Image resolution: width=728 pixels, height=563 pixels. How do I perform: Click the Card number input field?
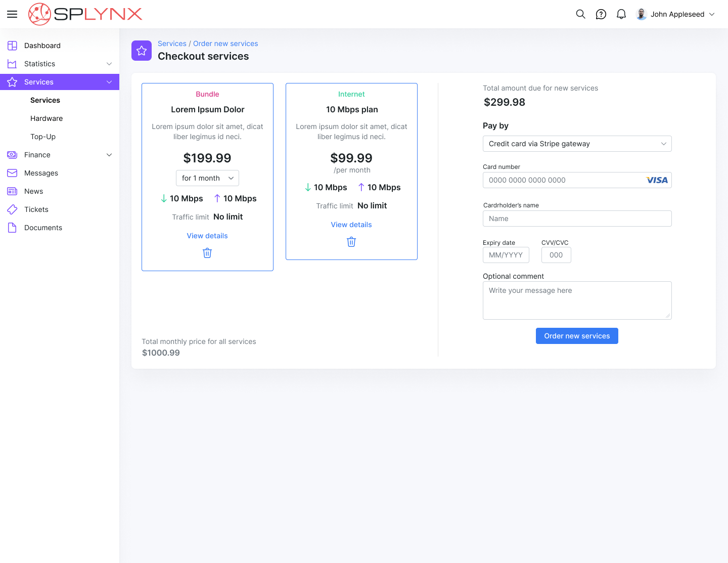click(564, 180)
